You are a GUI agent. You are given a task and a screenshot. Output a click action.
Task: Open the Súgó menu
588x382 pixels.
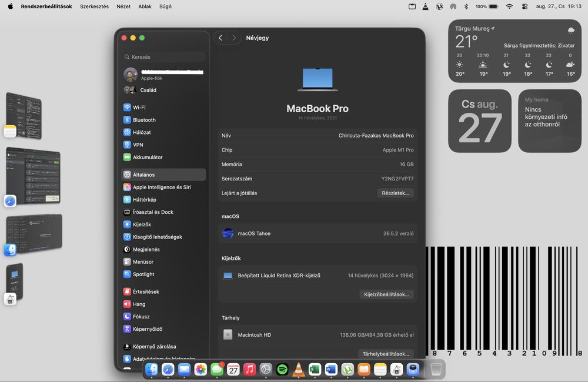[165, 6]
